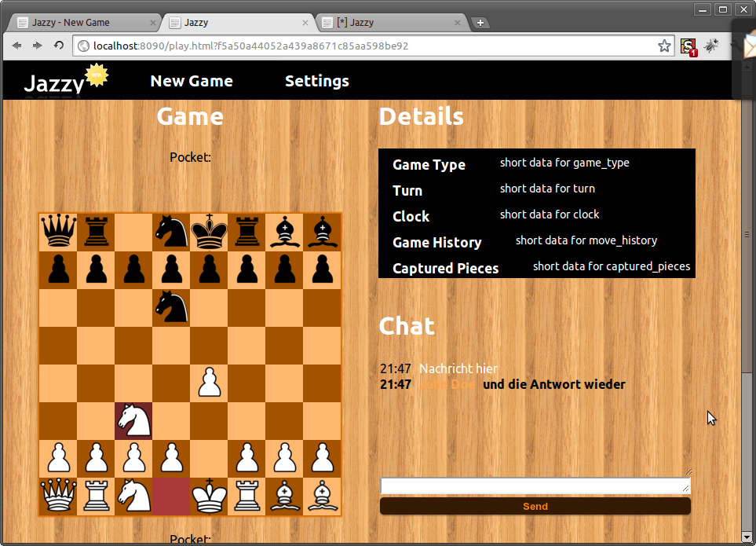756x546 pixels.
Task: Expand the Game Type details row
Action: (x=429, y=165)
